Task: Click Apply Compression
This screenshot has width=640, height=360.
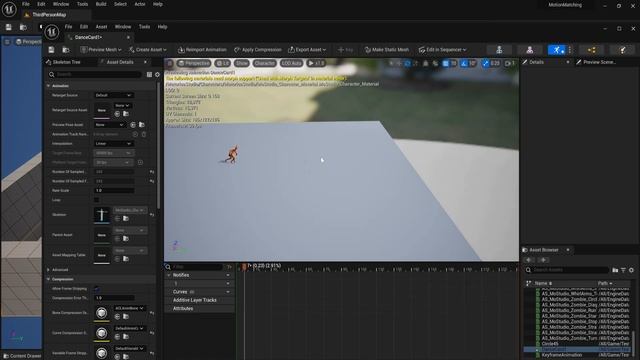Action: click(258, 50)
